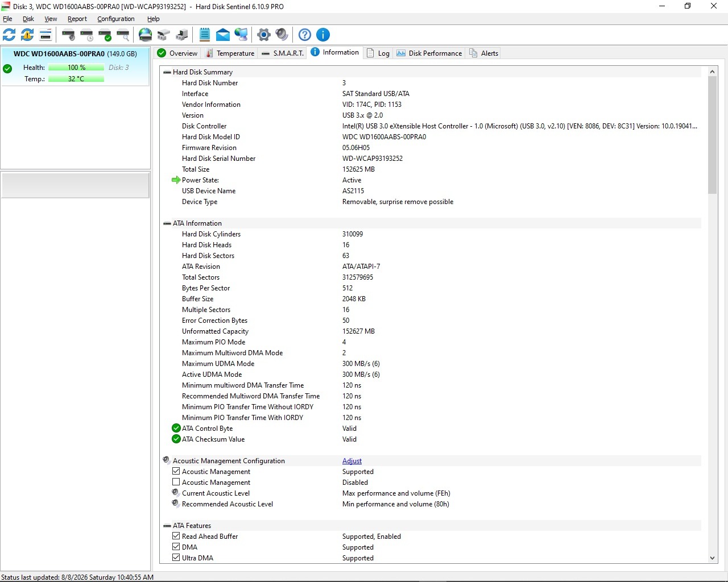Open the blue notepad report icon
This screenshot has height=582, width=728.
[x=205, y=35]
